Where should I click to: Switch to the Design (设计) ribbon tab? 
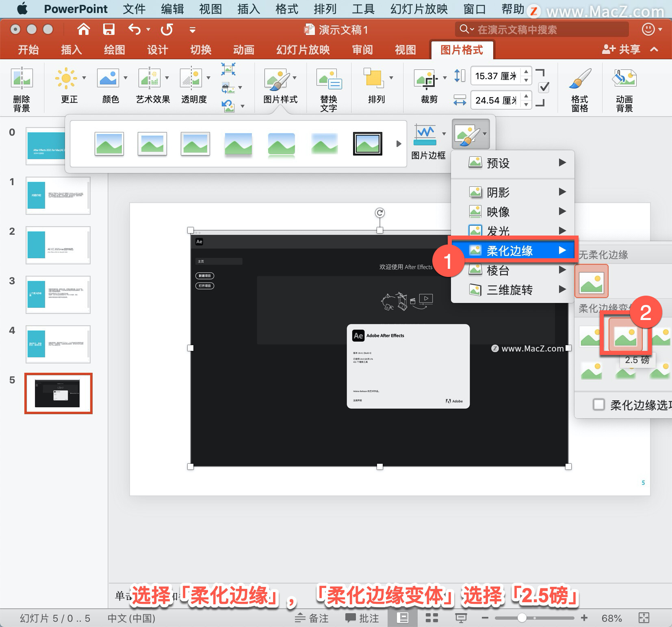tap(157, 50)
